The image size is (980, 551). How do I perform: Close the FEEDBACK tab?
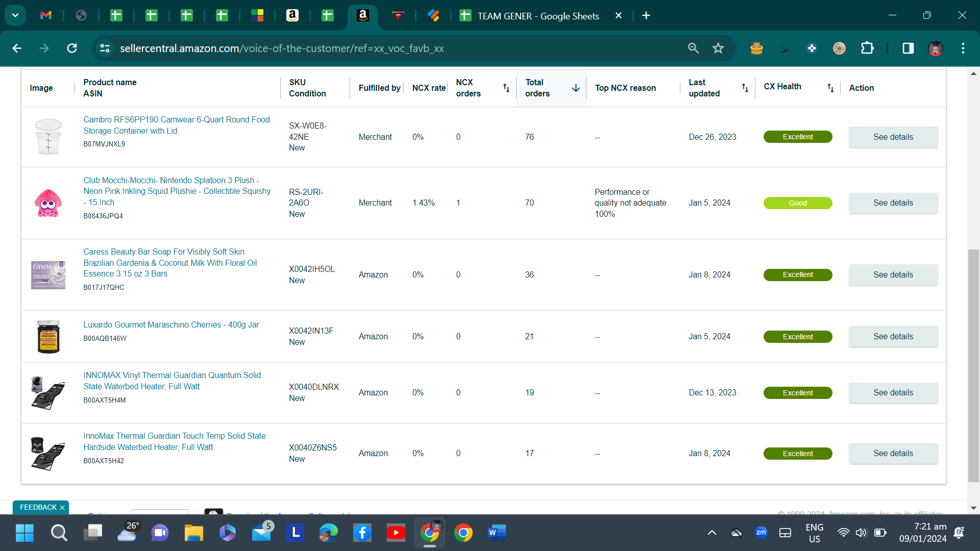62,508
